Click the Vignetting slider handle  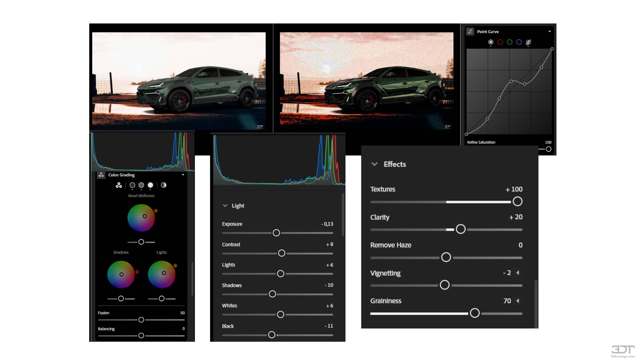coord(444,285)
